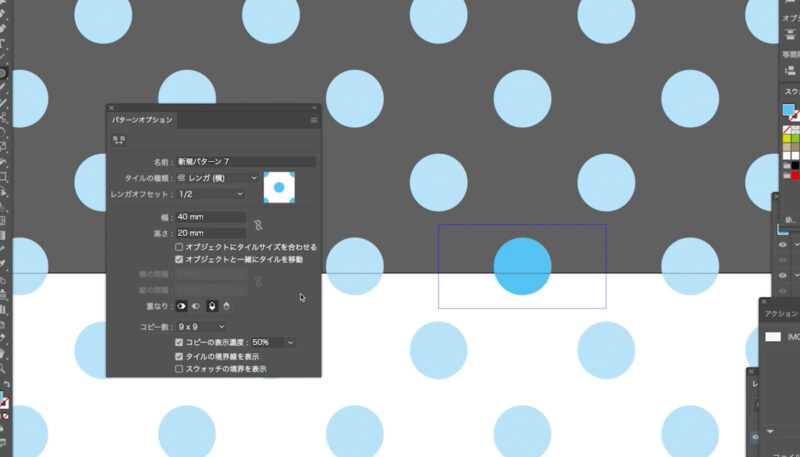The height and width of the screenshot is (457, 800).
Task: Enable スウォッチの境界を表示 checkbox
Action: click(179, 368)
